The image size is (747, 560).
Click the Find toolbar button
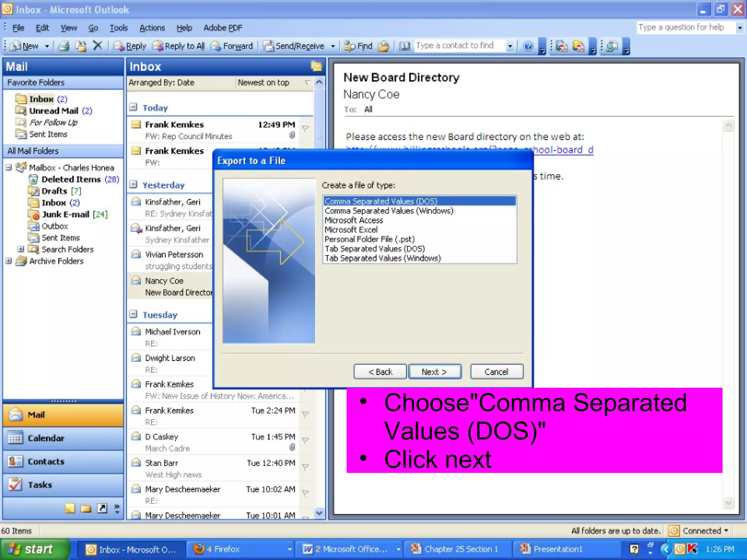tap(358, 46)
